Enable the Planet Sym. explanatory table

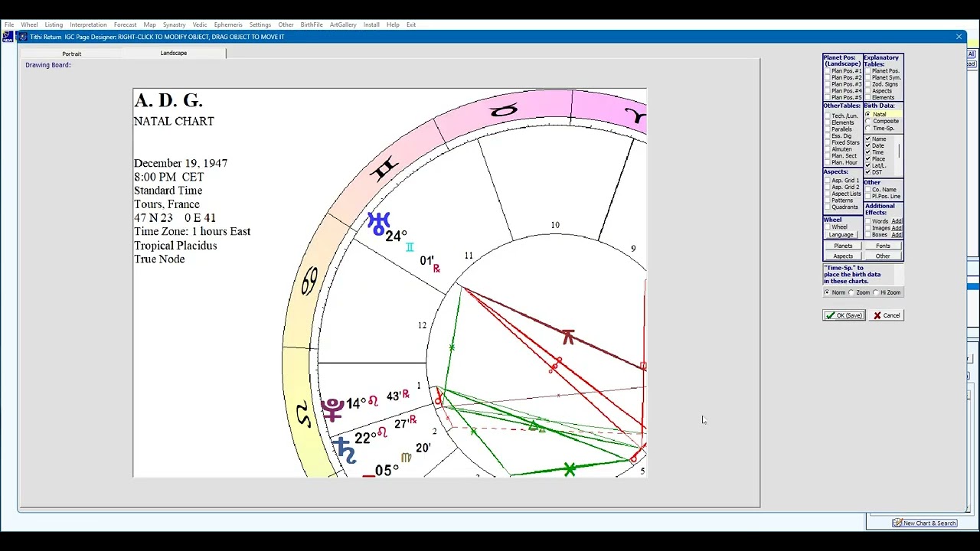(868, 77)
